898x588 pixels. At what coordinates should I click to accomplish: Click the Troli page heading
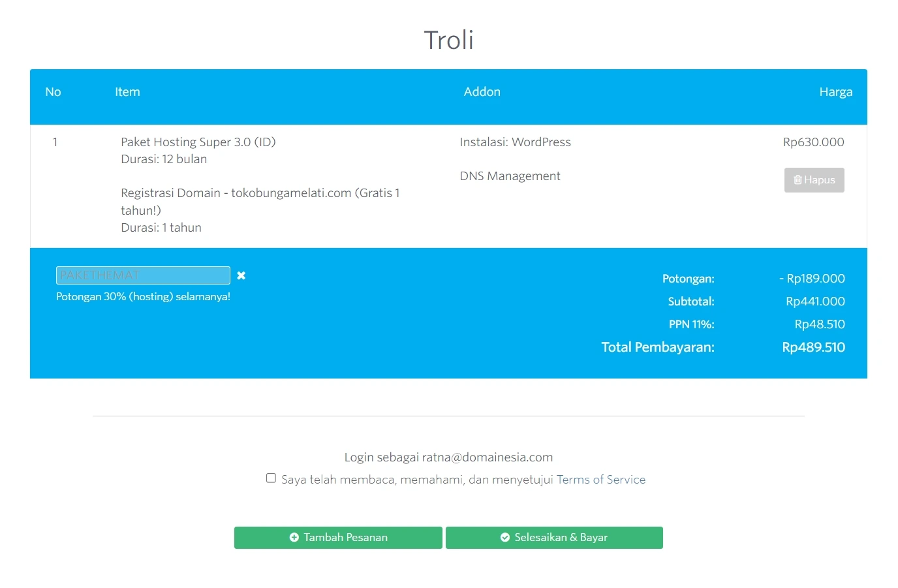[x=449, y=40]
